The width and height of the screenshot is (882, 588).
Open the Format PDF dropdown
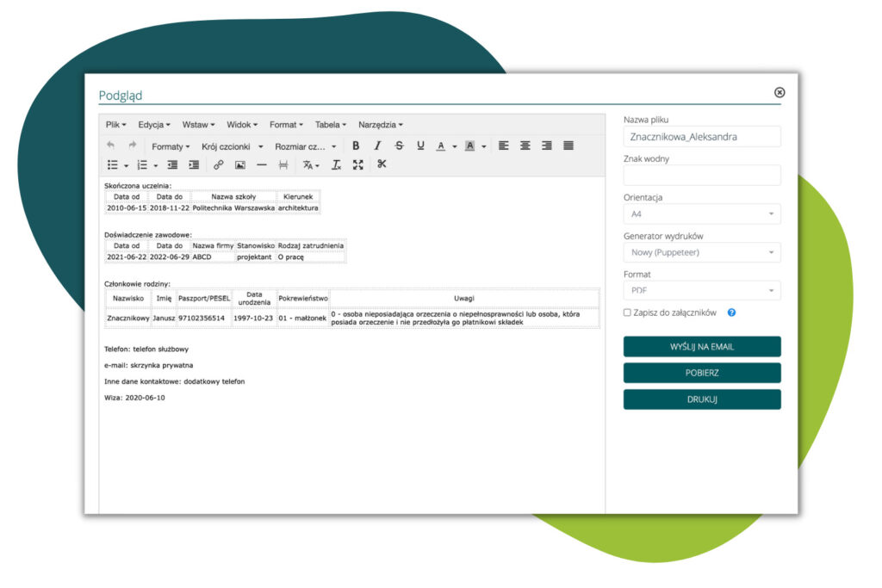coord(702,291)
